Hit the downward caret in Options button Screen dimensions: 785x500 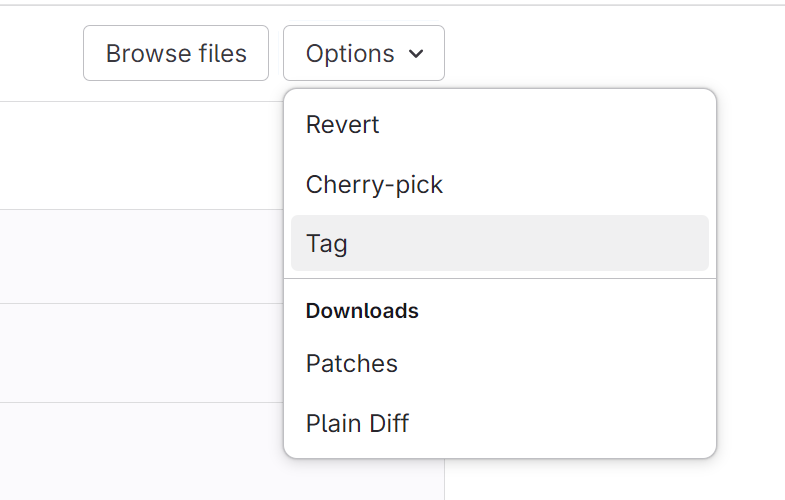click(417, 54)
